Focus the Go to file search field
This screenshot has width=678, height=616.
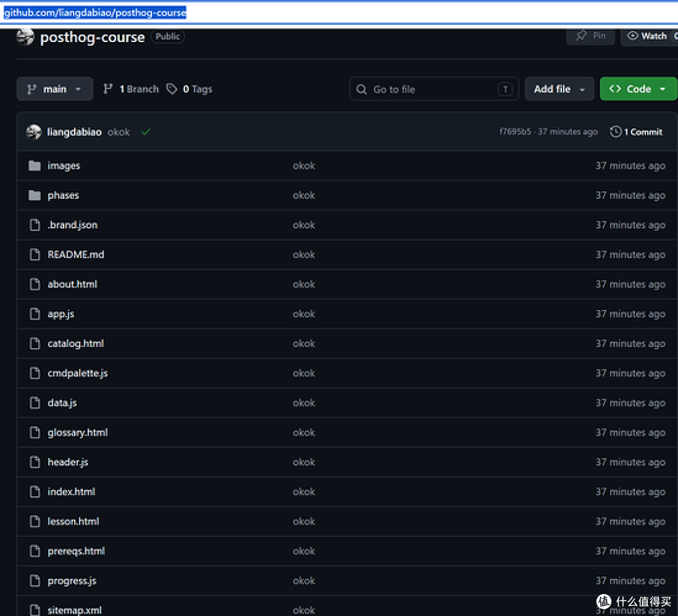tap(434, 89)
